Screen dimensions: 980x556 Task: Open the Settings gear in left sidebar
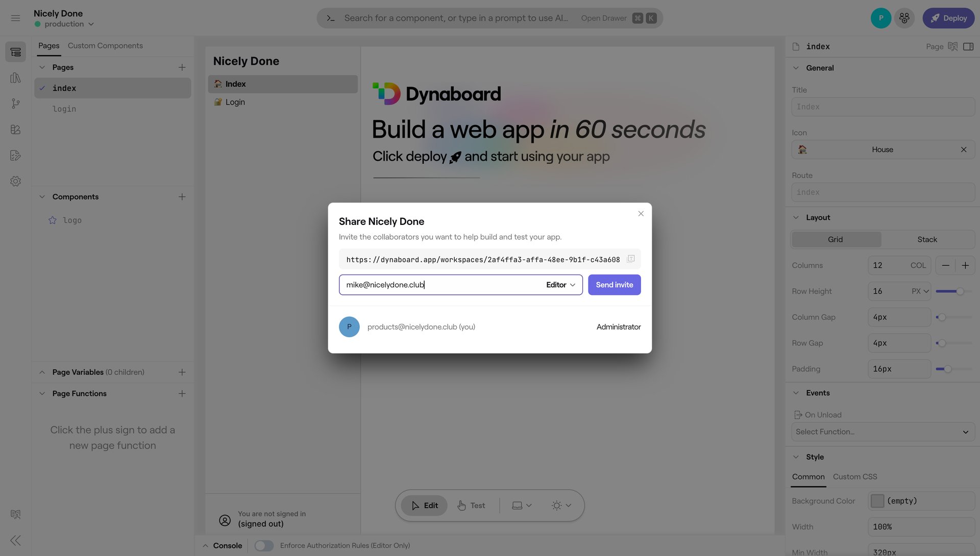coord(15,181)
